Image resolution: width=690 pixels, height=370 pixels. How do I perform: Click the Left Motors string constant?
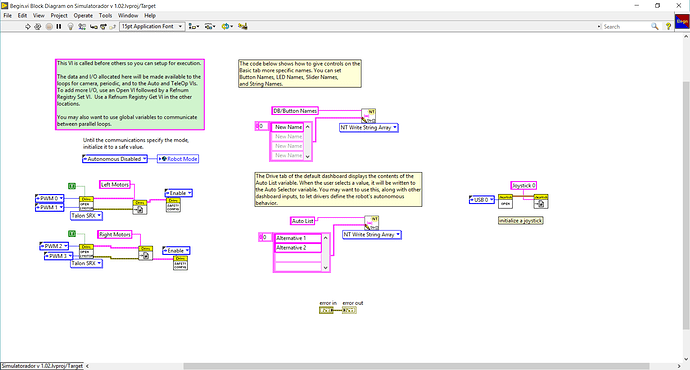click(x=115, y=184)
